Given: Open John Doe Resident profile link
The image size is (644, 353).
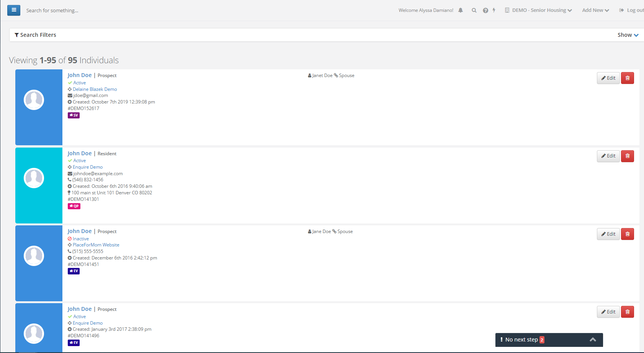Looking at the screenshot, I should pos(80,153).
